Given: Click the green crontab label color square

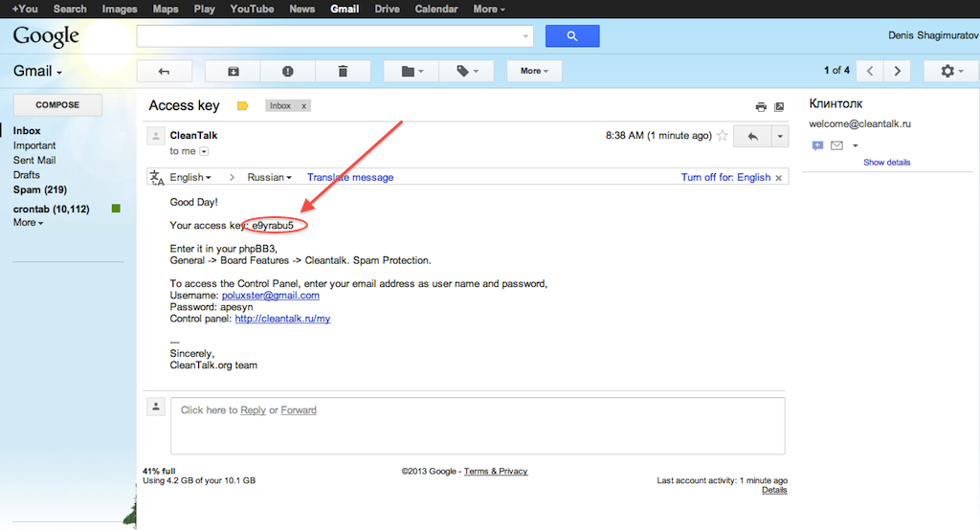Looking at the screenshot, I should pyautogui.click(x=116, y=209).
